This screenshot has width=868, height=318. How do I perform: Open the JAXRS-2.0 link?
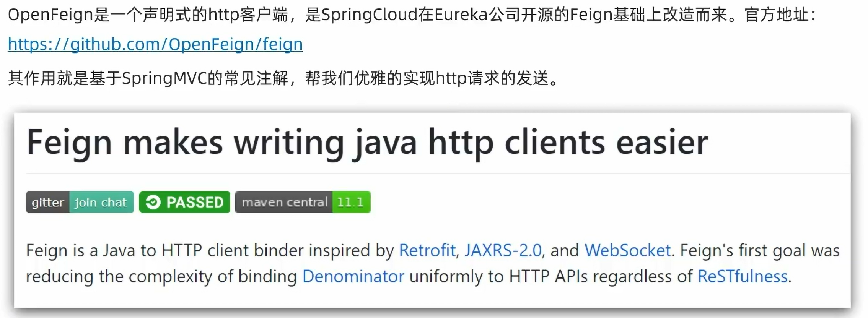[x=503, y=251]
